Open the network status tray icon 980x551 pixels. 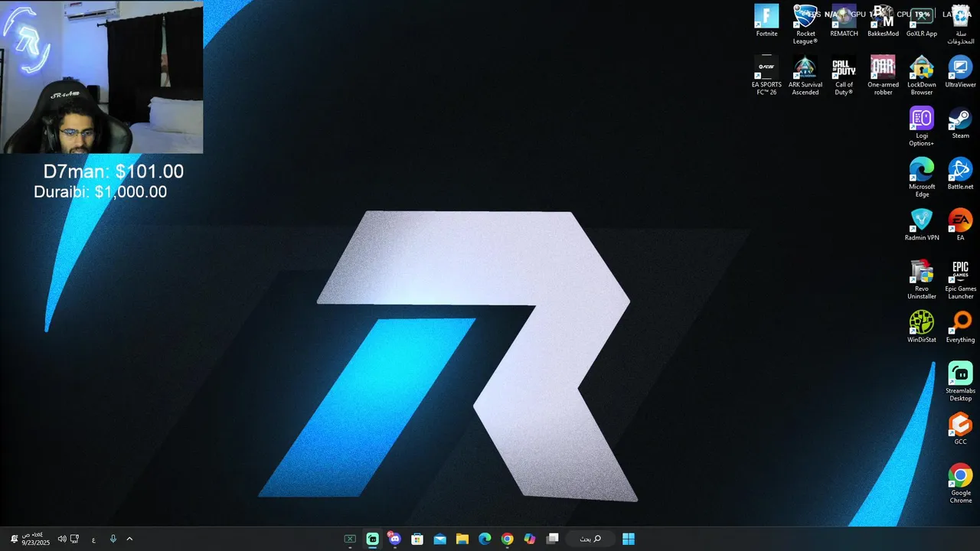[74, 539]
